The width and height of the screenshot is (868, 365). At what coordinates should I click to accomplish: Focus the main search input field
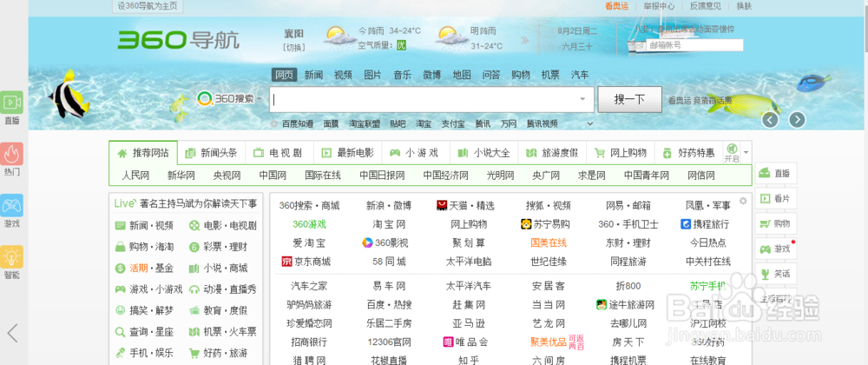431,100
